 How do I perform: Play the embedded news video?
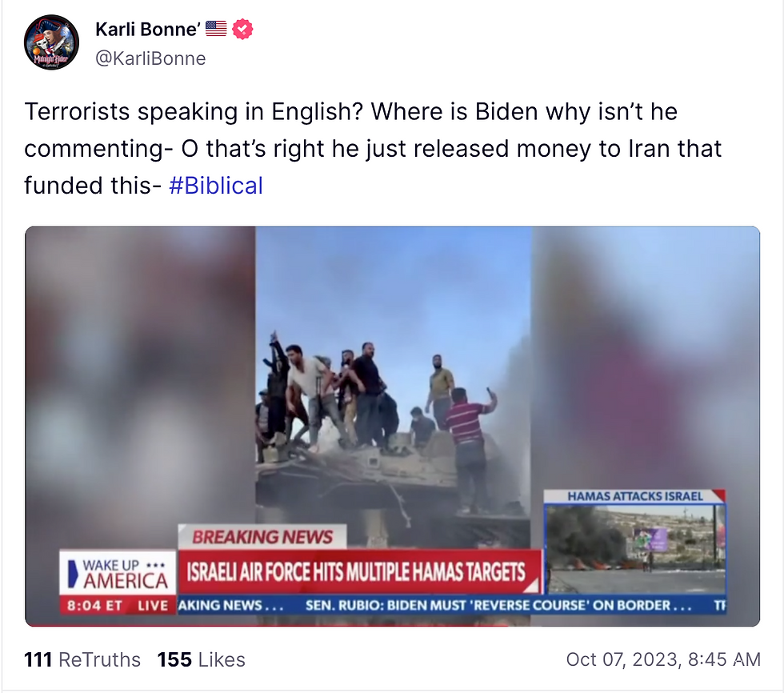[393, 426]
